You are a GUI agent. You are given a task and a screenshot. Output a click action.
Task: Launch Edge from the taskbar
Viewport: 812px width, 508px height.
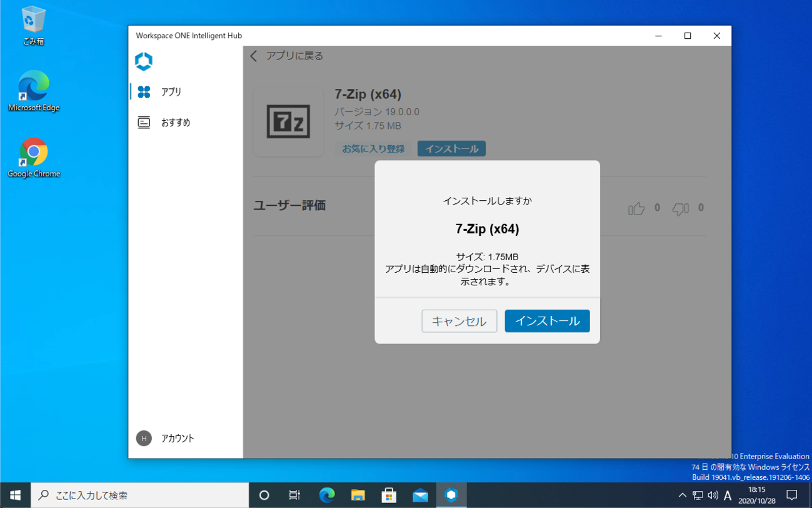(x=326, y=495)
